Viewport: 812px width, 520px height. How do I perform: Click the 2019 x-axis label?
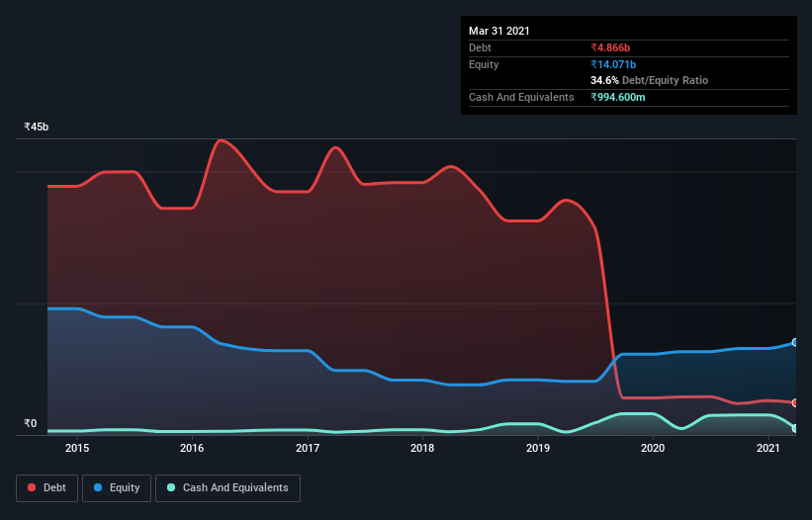pyautogui.click(x=538, y=448)
